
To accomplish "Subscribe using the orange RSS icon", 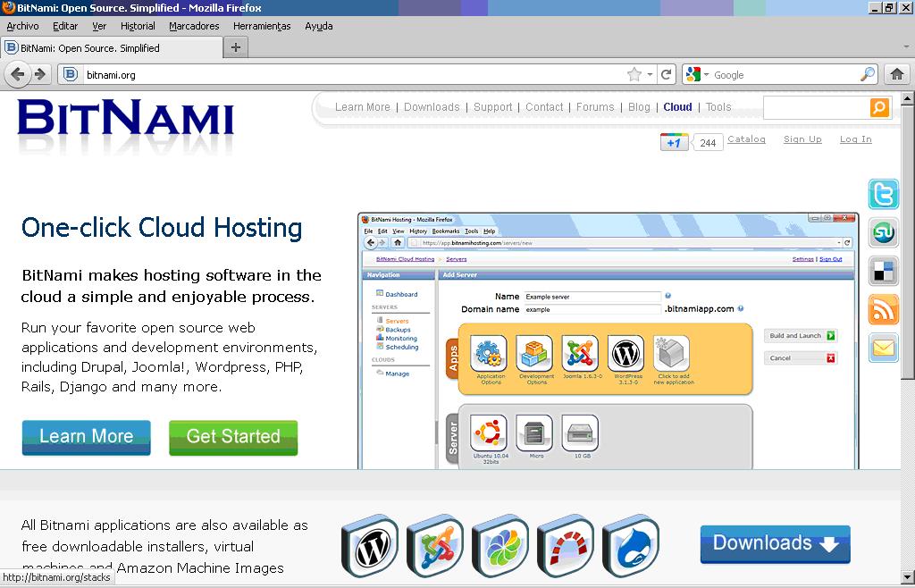I will point(883,309).
